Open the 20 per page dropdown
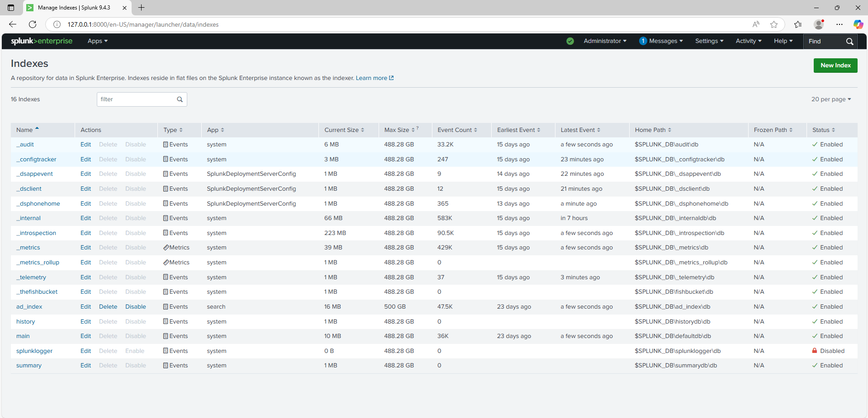The image size is (868, 418). (x=831, y=99)
